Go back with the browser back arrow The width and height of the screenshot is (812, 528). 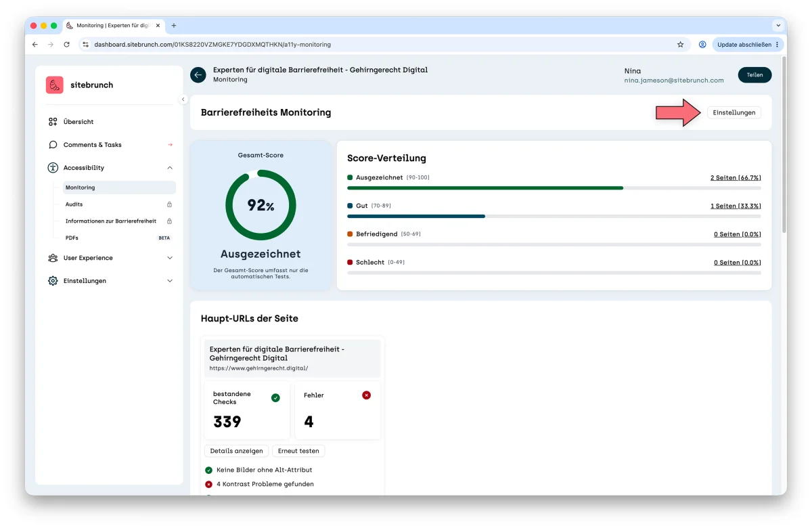click(x=35, y=45)
